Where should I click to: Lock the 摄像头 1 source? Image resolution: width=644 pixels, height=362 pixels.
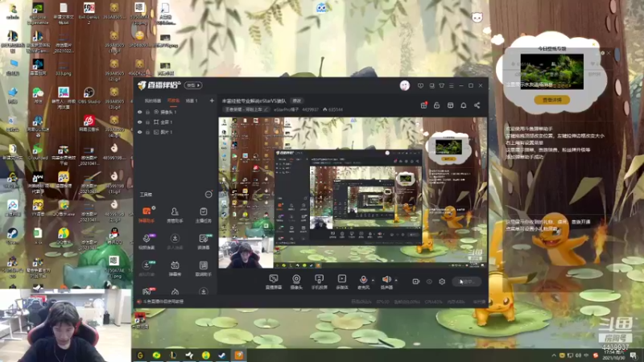pyautogui.click(x=147, y=112)
